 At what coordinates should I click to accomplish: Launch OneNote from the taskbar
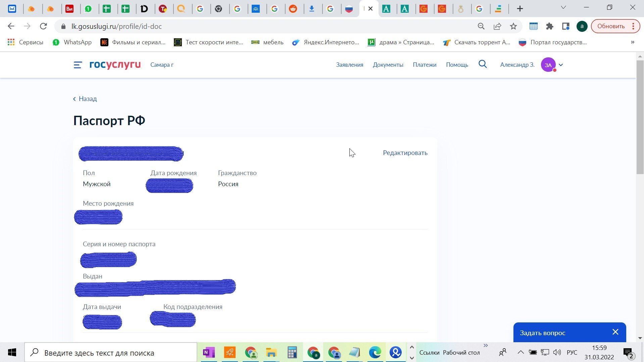[209, 353]
